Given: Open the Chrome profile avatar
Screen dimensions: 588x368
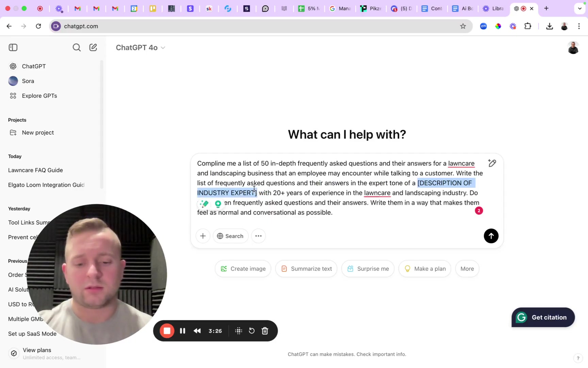Looking at the screenshot, I should point(564,26).
